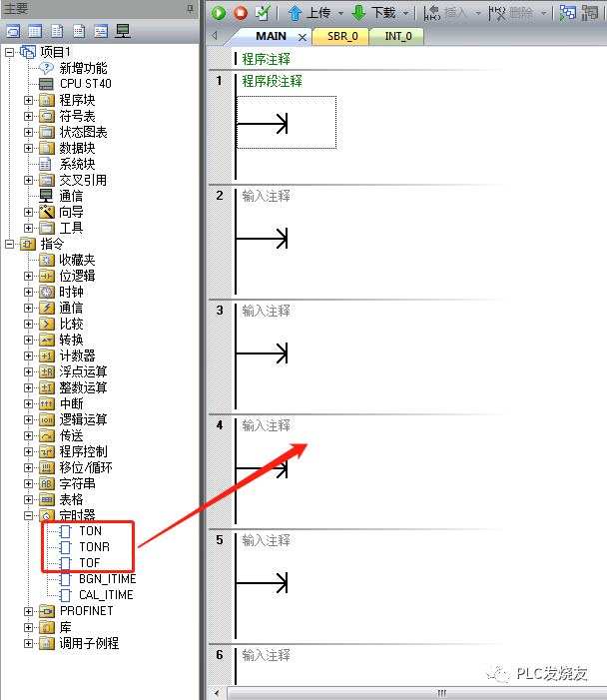
Task: Collapse the 指令 root node
Action: click(9, 244)
